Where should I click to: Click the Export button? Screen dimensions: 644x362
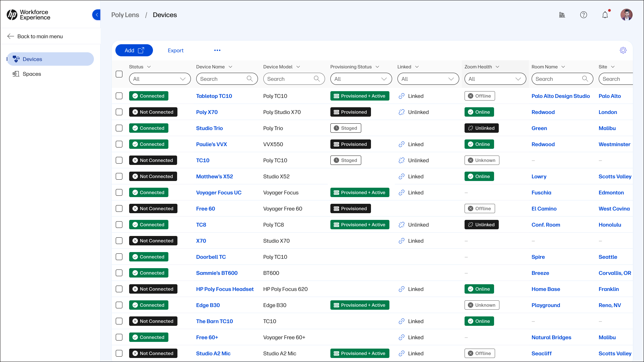(175, 50)
